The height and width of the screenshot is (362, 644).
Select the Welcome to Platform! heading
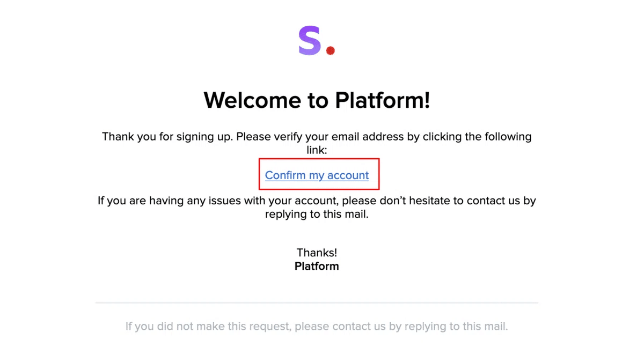click(317, 100)
